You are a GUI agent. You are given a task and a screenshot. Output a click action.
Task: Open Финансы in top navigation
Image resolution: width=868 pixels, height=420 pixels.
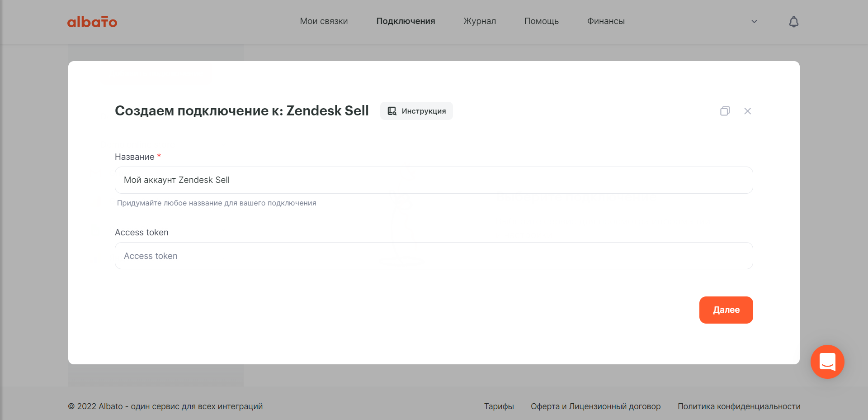pyautogui.click(x=606, y=21)
